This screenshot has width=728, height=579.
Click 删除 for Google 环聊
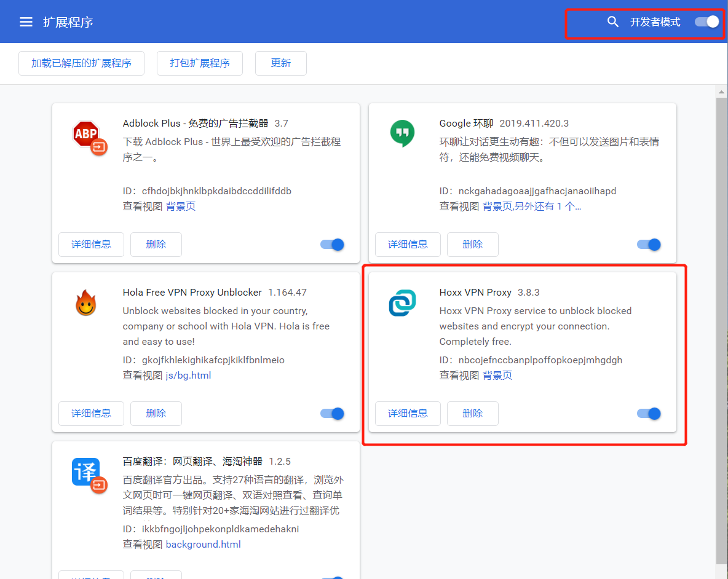pos(473,245)
